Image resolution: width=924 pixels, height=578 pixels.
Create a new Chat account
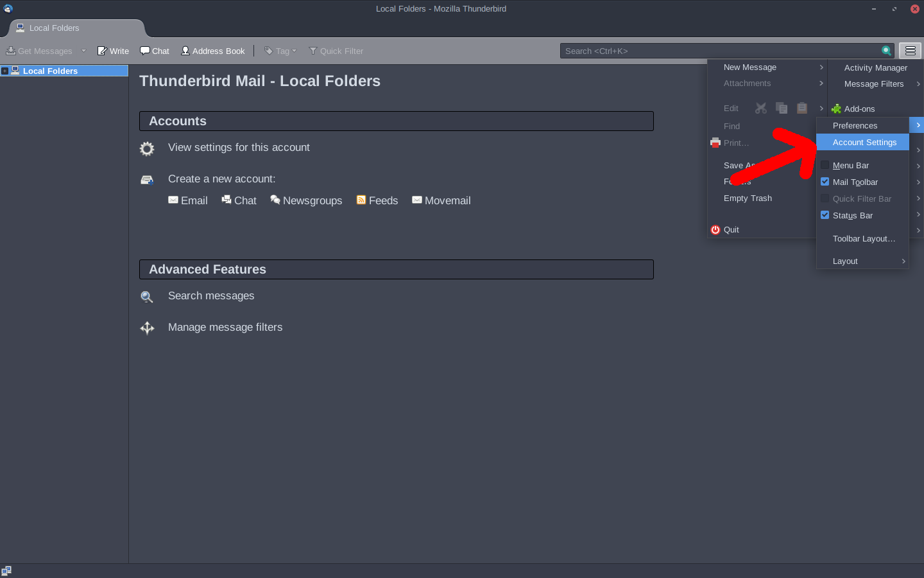pyautogui.click(x=239, y=200)
